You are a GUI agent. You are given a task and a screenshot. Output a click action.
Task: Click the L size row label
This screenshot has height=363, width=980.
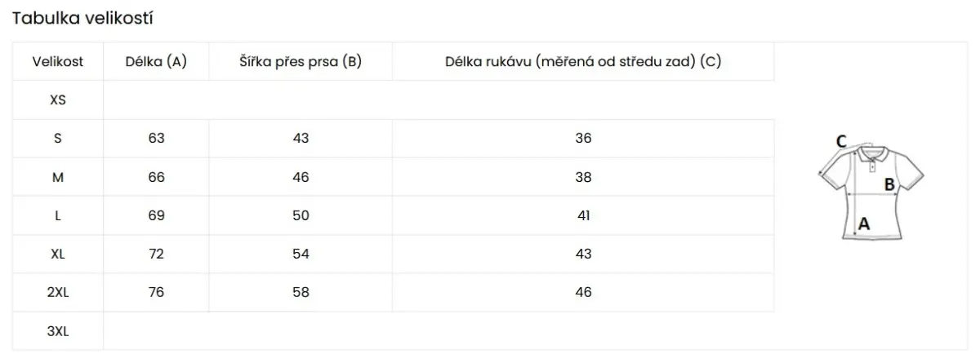(x=58, y=215)
